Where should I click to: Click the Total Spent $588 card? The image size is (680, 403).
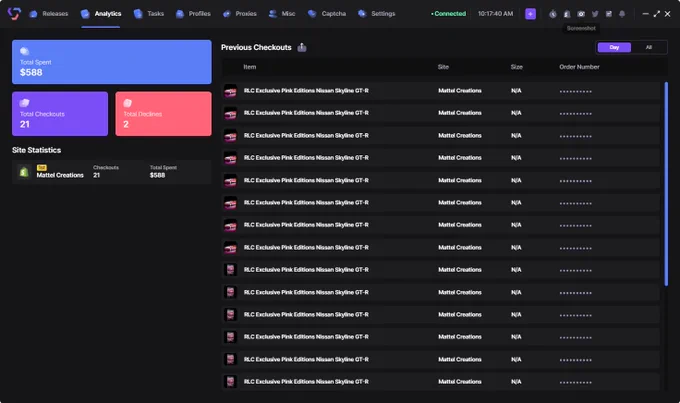click(x=112, y=62)
